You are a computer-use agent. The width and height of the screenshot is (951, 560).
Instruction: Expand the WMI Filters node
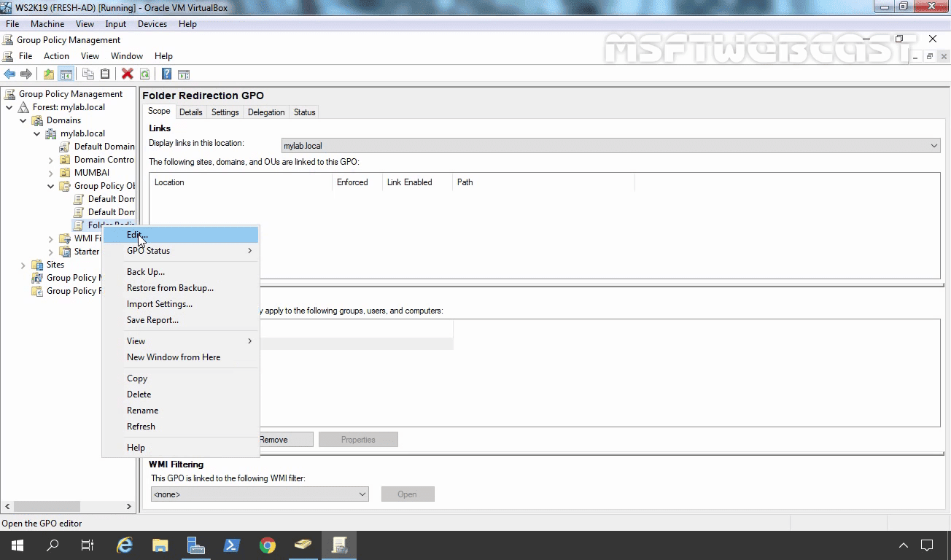[x=51, y=238]
